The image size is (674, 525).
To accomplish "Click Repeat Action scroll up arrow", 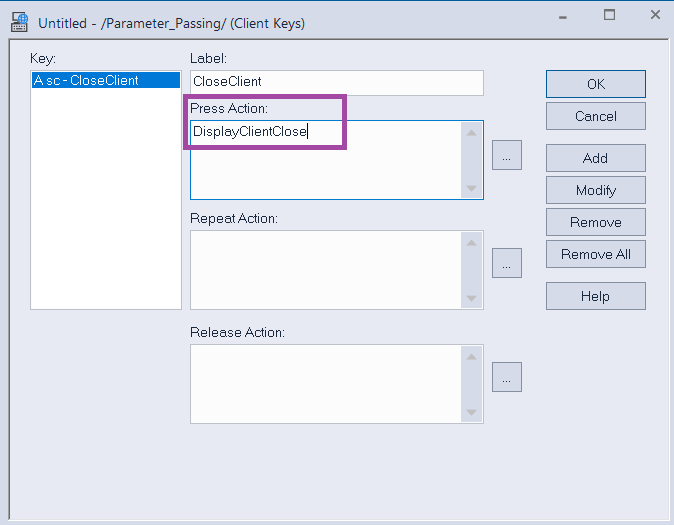I will coord(472,243).
